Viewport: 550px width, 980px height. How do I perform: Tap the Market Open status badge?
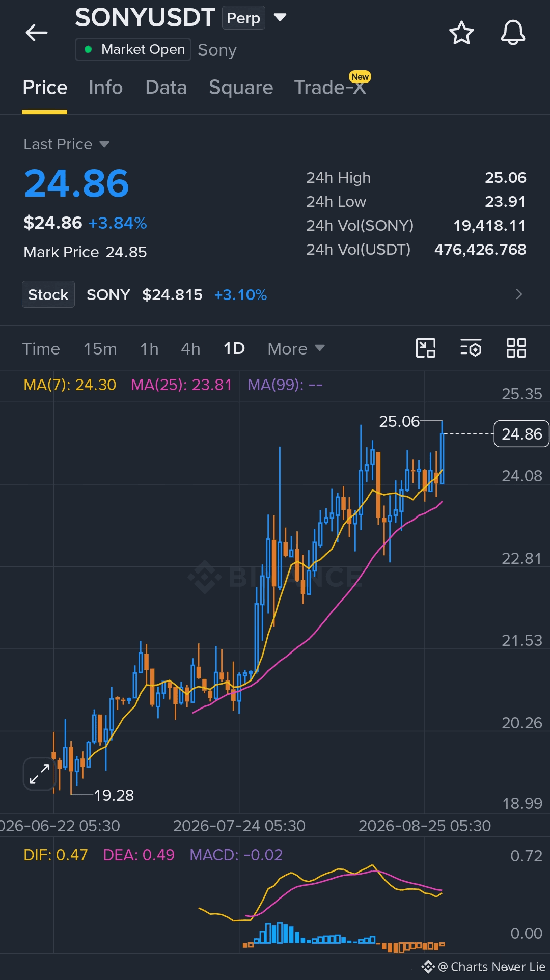(133, 49)
